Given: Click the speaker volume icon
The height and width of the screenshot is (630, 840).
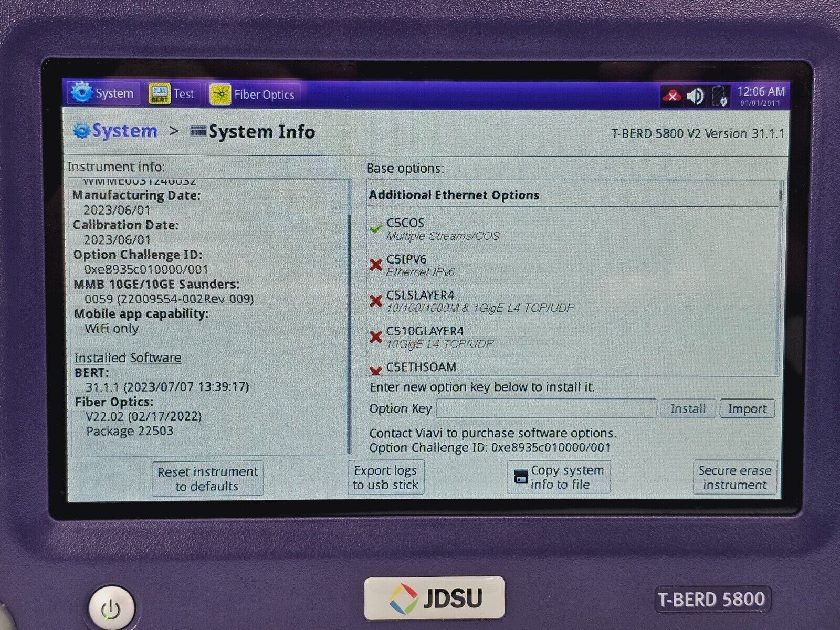Looking at the screenshot, I should [696, 97].
